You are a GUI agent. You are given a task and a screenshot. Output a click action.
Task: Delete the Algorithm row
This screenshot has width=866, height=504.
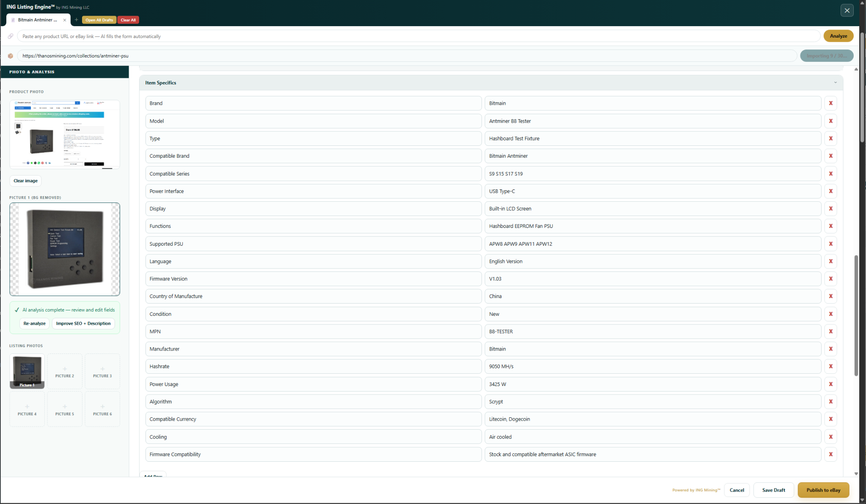coord(830,402)
